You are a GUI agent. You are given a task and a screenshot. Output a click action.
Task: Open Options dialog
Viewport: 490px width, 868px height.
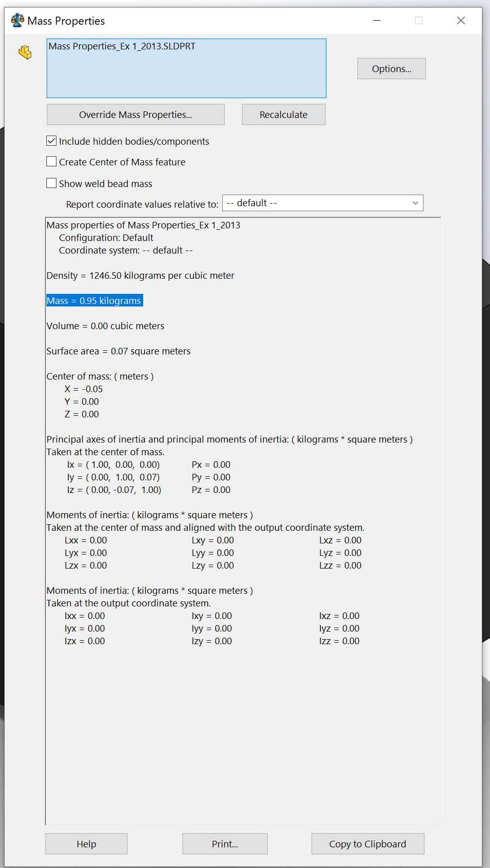392,69
